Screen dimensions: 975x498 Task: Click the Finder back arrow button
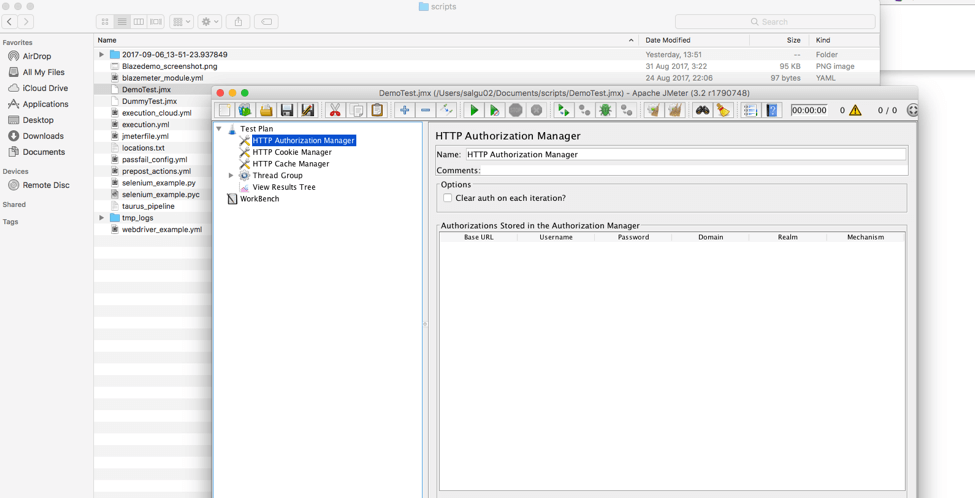coord(11,22)
